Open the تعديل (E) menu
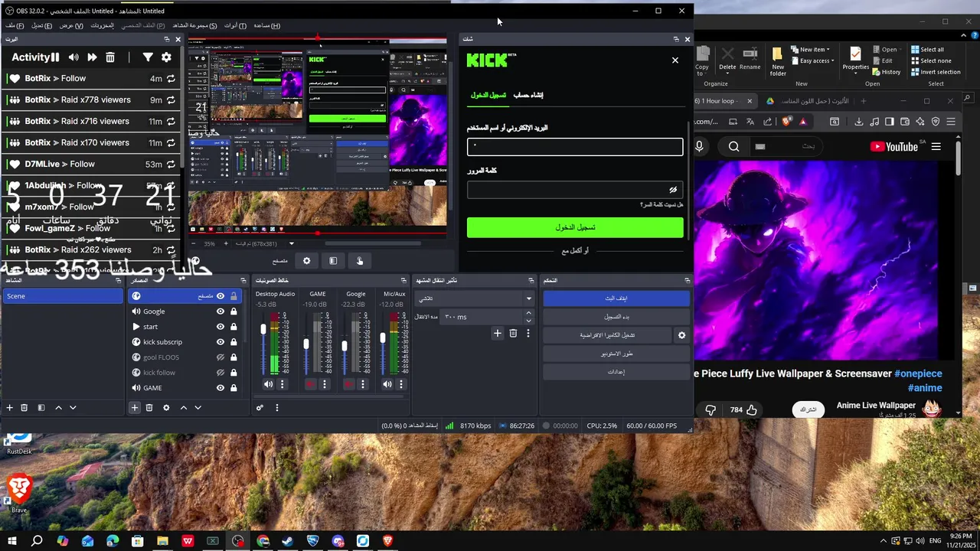 click(x=41, y=26)
